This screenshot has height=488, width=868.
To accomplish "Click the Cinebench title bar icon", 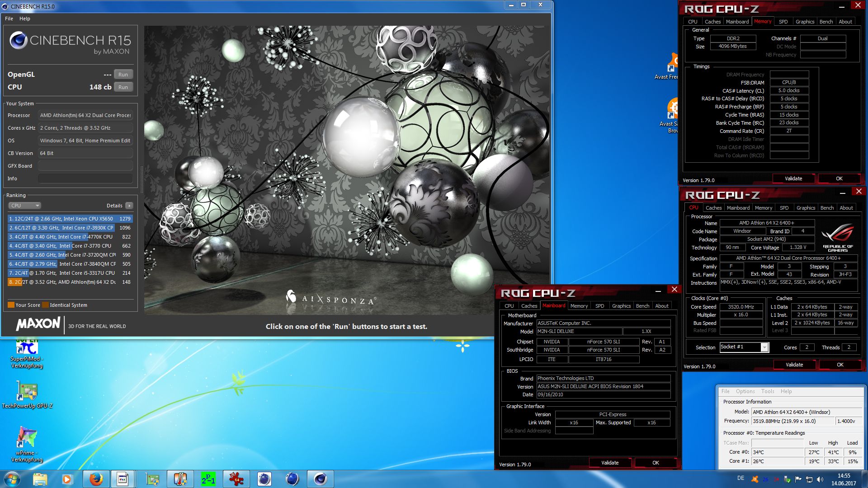I will coord(5,6).
